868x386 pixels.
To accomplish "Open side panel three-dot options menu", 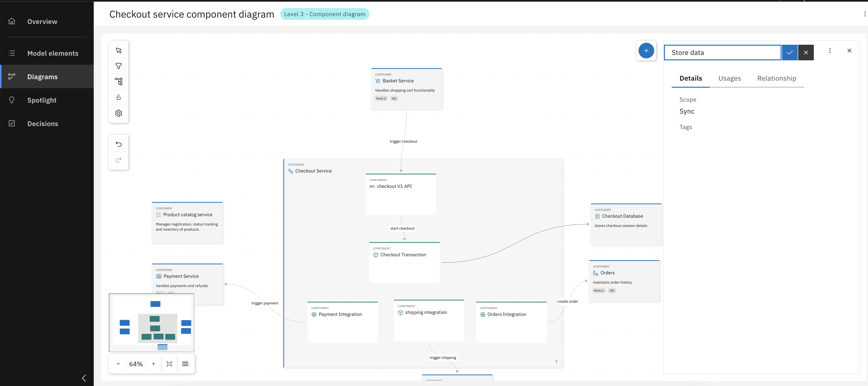I will coord(830,51).
